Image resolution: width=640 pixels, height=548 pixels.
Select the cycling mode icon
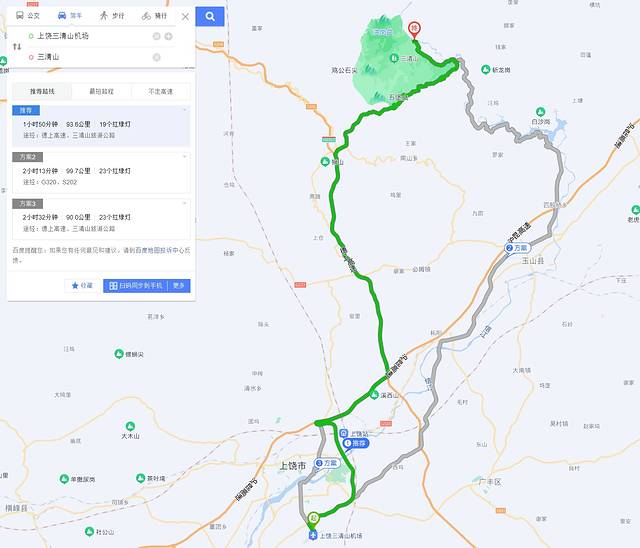coord(146,16)
